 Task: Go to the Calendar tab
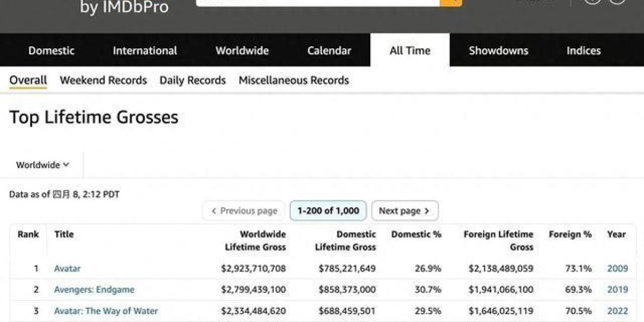coord(329,50)
